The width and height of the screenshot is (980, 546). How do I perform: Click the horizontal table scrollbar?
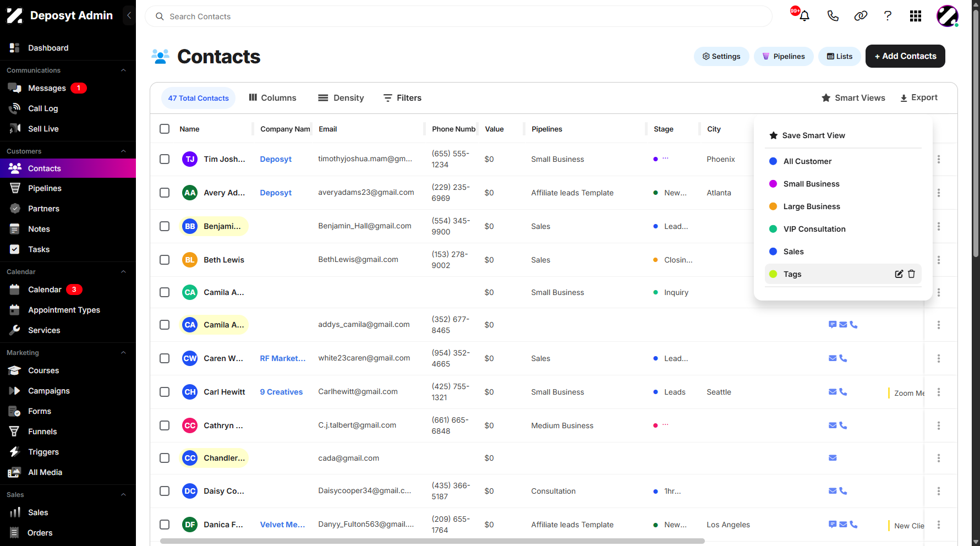tap(432, 541)
